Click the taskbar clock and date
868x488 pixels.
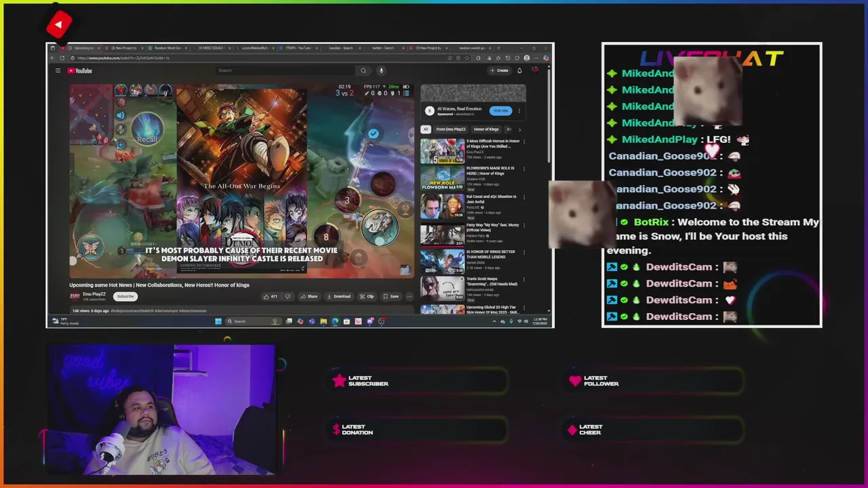540,321
